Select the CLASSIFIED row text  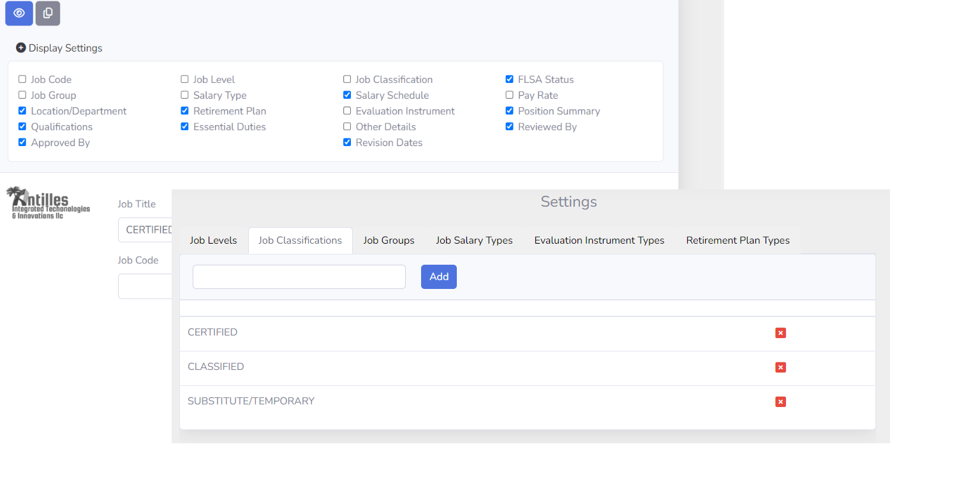(x=216, y=367)
